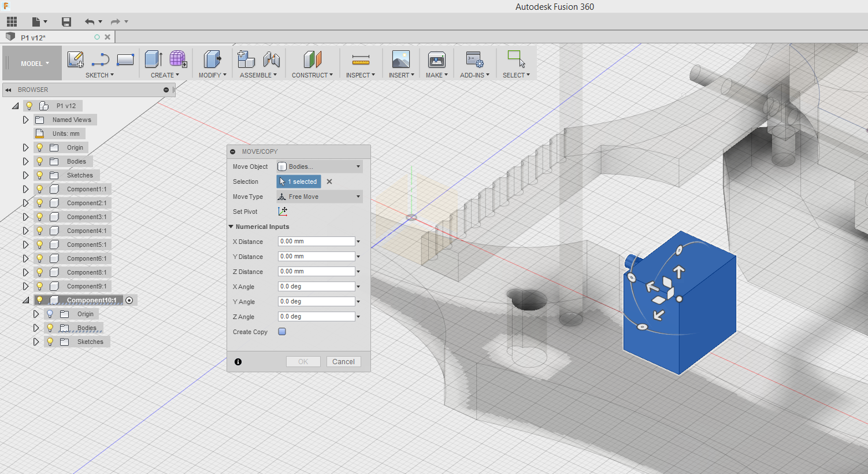
Task: Click the X Distance input field
Action: click(316, 242)
